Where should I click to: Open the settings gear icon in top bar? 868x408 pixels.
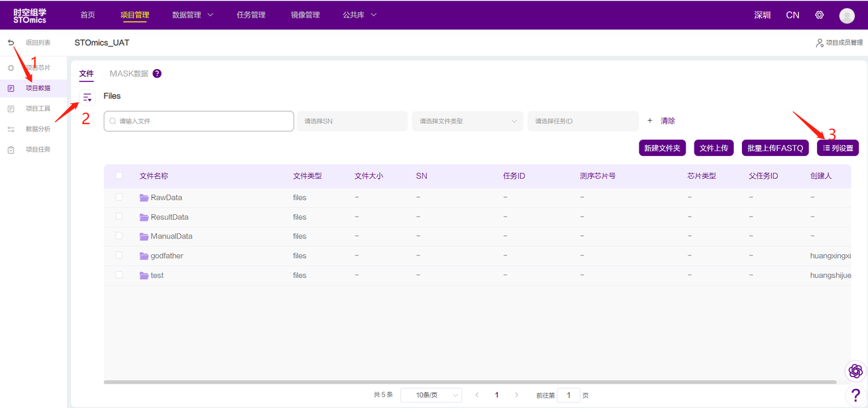tap(819, 15)
